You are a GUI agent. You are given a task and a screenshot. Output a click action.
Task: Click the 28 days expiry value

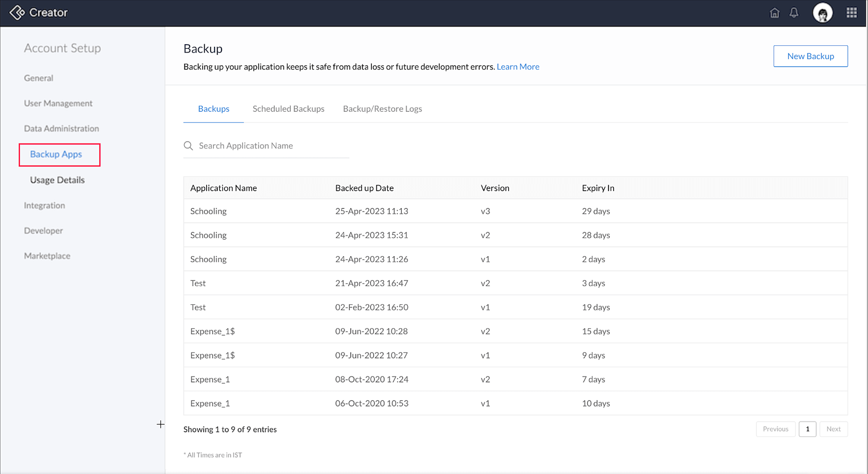[596, 235]
